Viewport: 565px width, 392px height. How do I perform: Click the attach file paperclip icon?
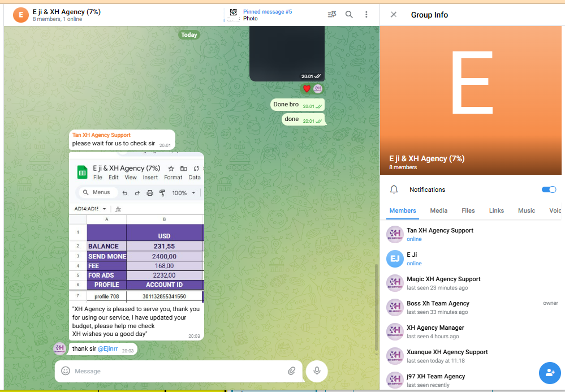coord(291,371)
